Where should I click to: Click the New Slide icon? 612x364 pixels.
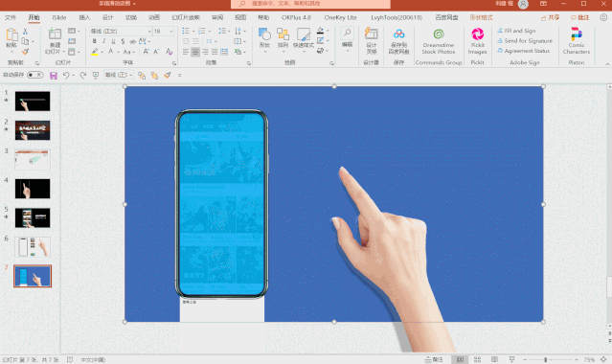coord(55,34)
